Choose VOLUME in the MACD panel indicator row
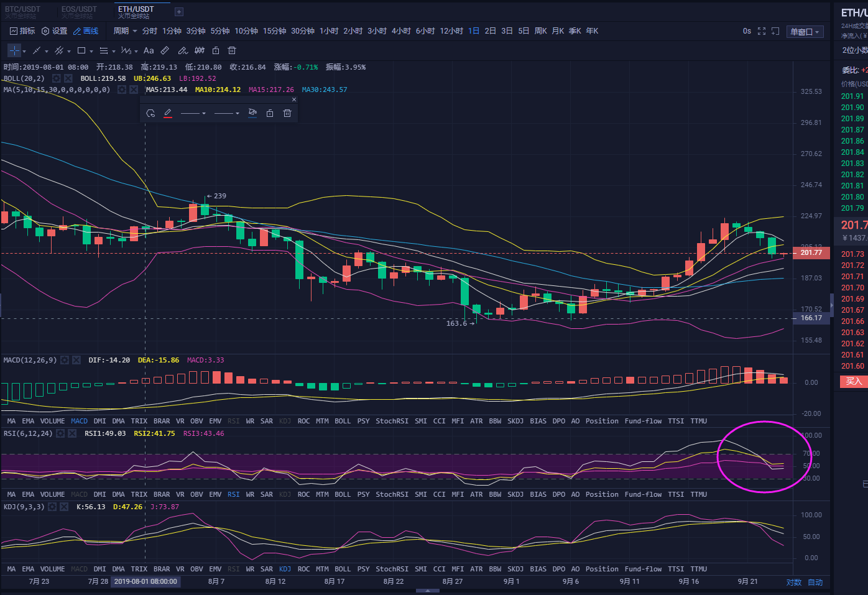 point(52,421)
